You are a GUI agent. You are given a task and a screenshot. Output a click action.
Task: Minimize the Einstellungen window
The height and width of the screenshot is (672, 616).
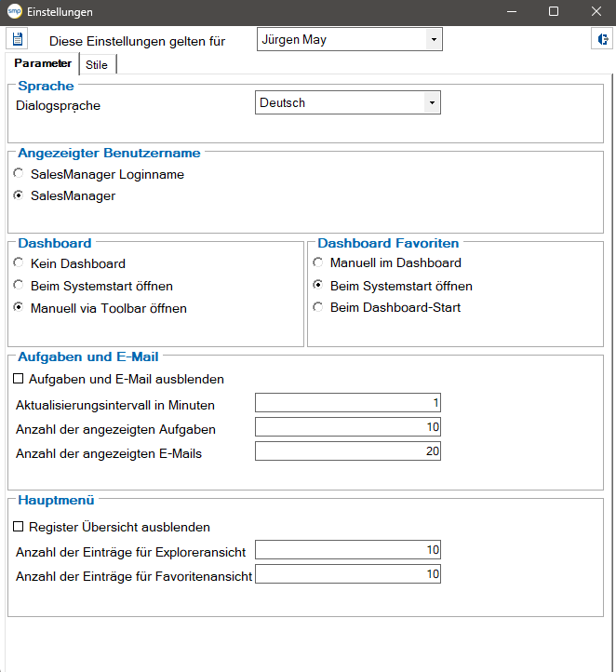[x=512, y=11]
